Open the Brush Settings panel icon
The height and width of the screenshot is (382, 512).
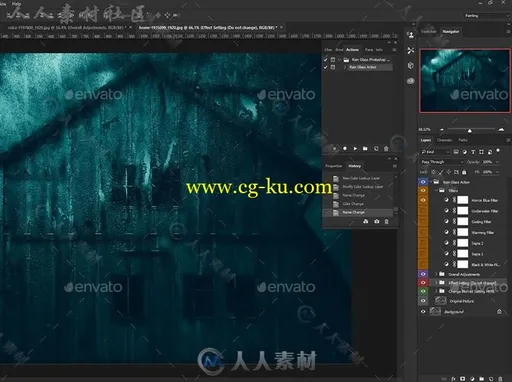coord(411,50)
